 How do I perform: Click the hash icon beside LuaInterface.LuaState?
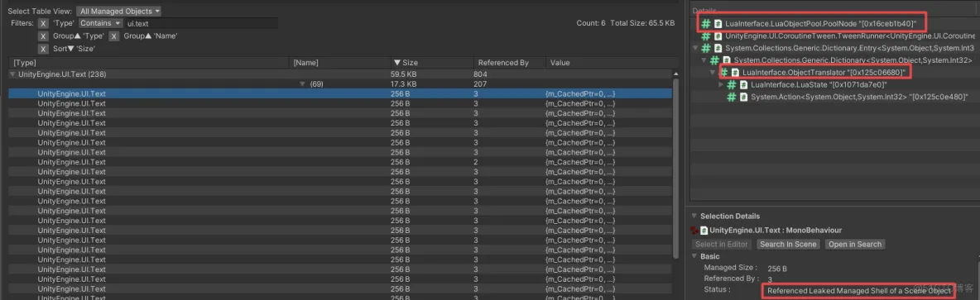tap(732, 85)
